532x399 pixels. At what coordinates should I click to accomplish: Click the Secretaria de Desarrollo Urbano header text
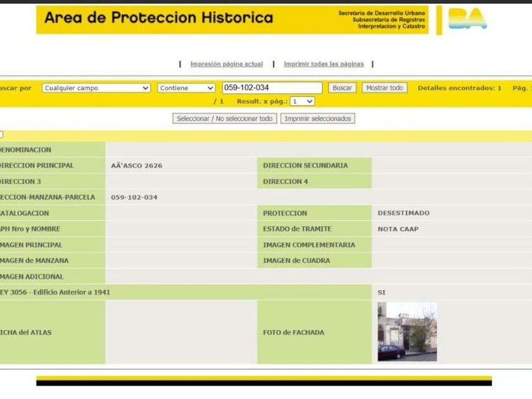[x=382, y=13]
